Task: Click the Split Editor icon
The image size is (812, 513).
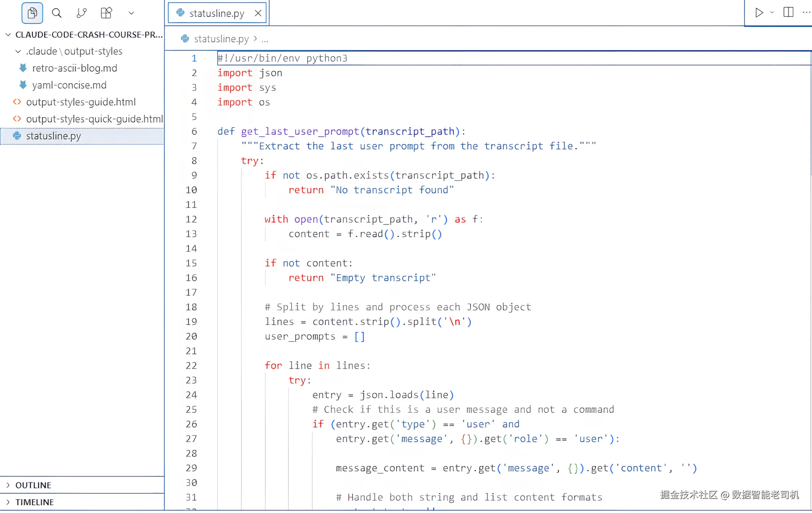Action: [x=788, y=12]
